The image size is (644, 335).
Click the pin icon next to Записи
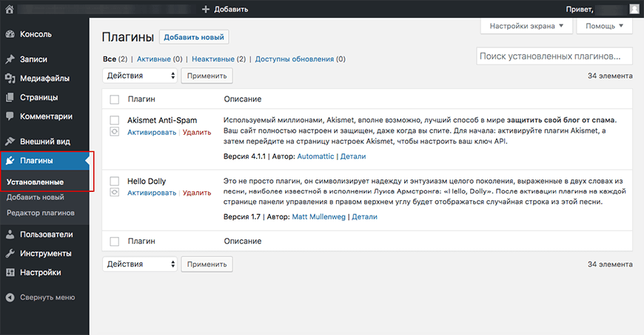10,59
